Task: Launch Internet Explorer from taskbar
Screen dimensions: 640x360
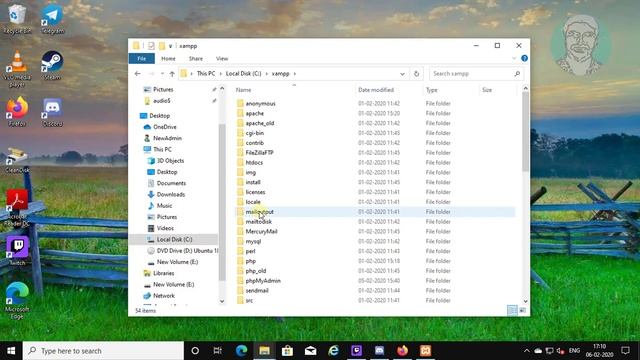Action: point(333,351)
